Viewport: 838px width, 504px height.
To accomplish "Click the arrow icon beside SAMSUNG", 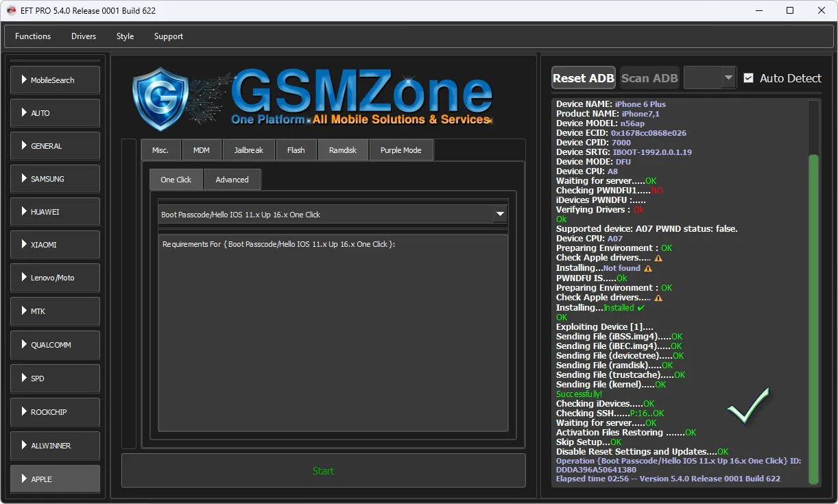I will click(24, 179).
